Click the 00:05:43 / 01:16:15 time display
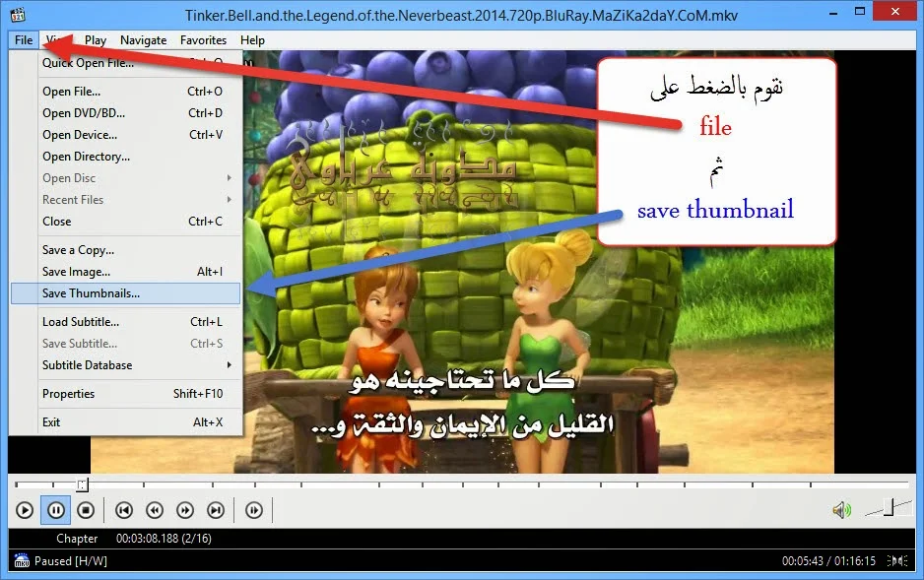This screenshot has height=580, width=924. [828, 561]
